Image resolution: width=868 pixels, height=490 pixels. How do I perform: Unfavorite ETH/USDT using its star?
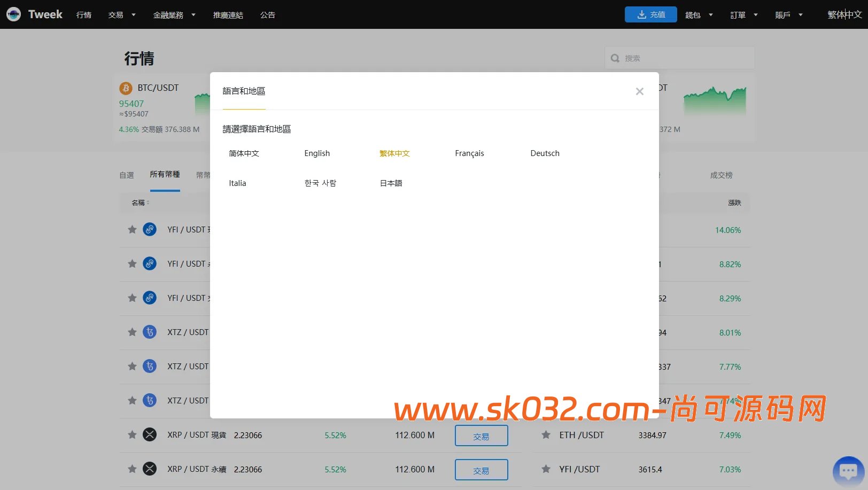click(546, 435)
